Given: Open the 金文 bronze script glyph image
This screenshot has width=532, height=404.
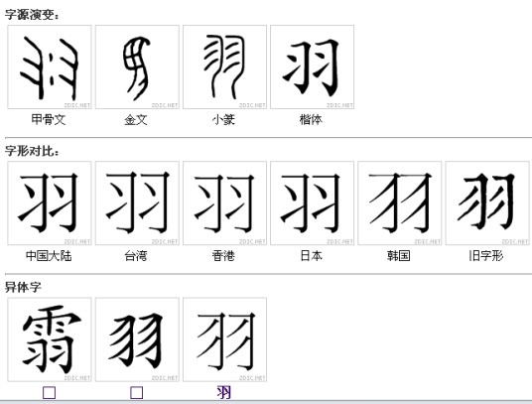Looking at the screenshot, I should click(137, 67).
